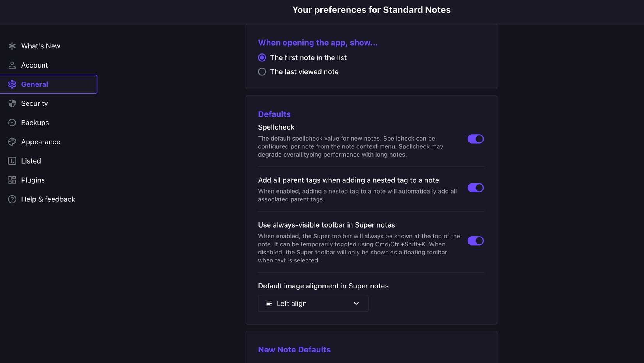This screenshot has height=363, width=644.
Task: Toggle adding all parent tags switch
Action: coord(475,188)
